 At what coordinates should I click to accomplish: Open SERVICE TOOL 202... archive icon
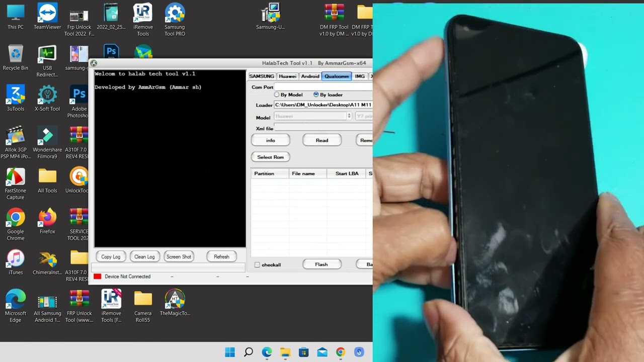tap(79, 225)
